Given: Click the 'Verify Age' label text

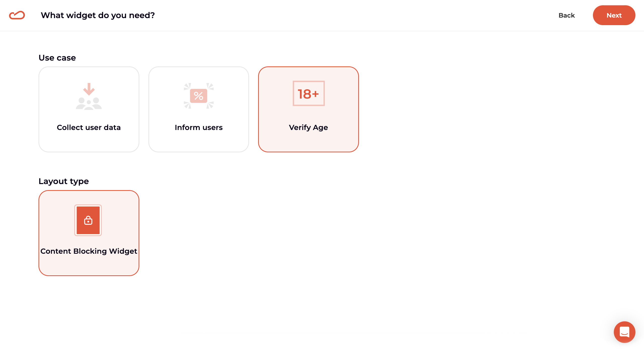Looking at the screenshot, I should point(308,127).
